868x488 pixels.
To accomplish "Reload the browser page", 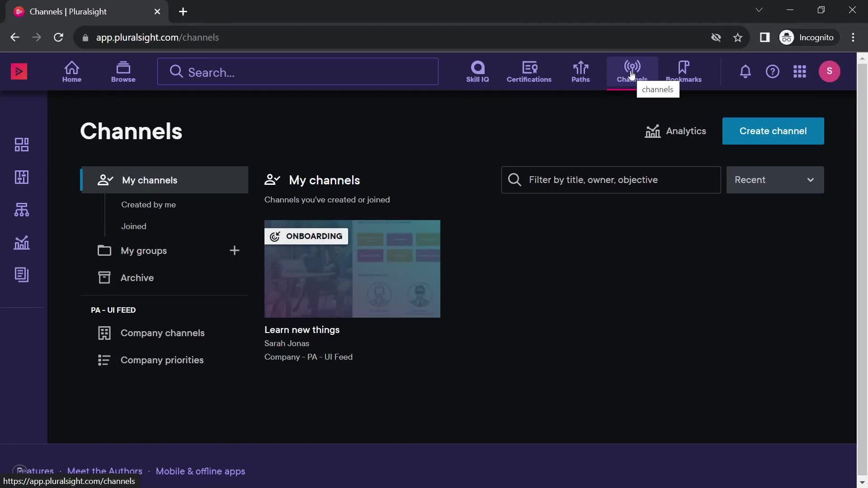I will tap(58, 38).
